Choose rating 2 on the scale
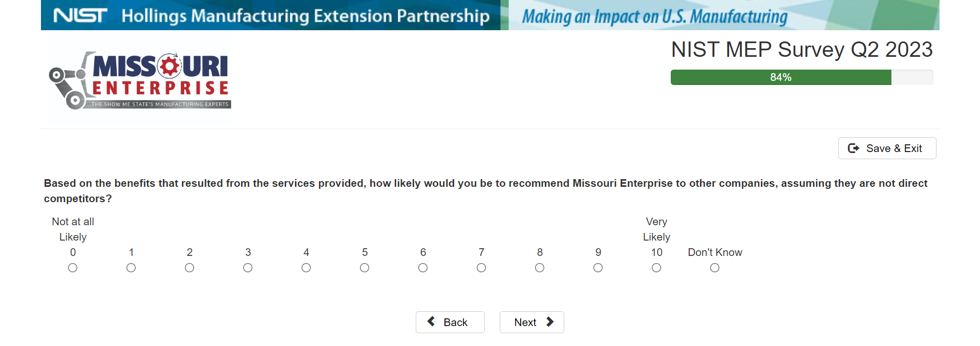The height and width of the screenshot is (346, 980). 189,268
